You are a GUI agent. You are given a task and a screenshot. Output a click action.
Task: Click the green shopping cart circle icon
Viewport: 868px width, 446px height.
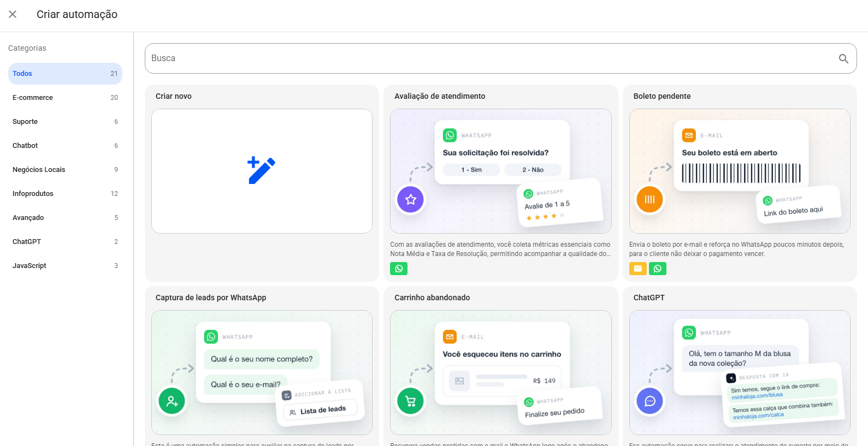[x=411, y=401]
